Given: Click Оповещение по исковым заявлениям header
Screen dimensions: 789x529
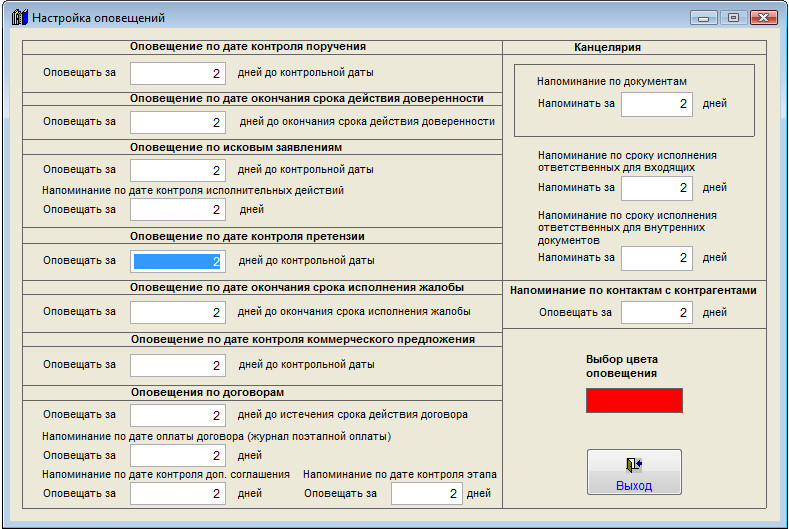Looking at the screenshot, I should [236, 147].
